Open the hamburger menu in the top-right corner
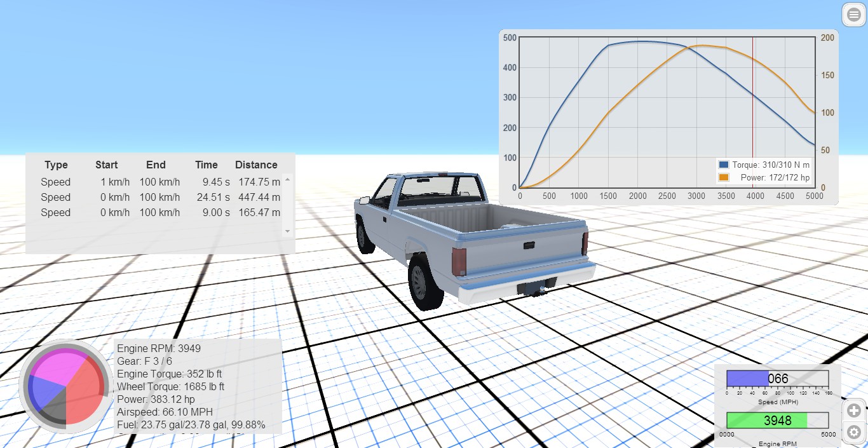This screenshot has width=868, height=448. pos(854,15)
